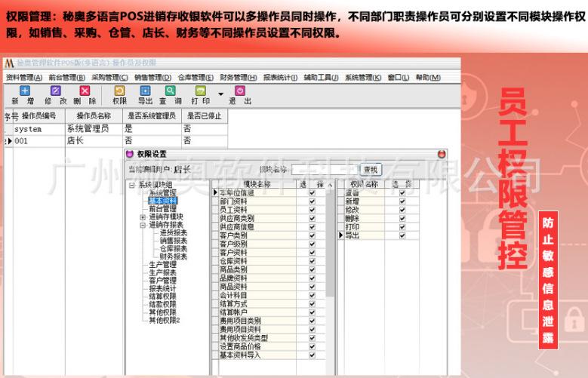Screen dimensions: 588x378
Task: Click the 导出 (Export) toolbar icon
Action: pyautogui.click(x=145, y=91)
